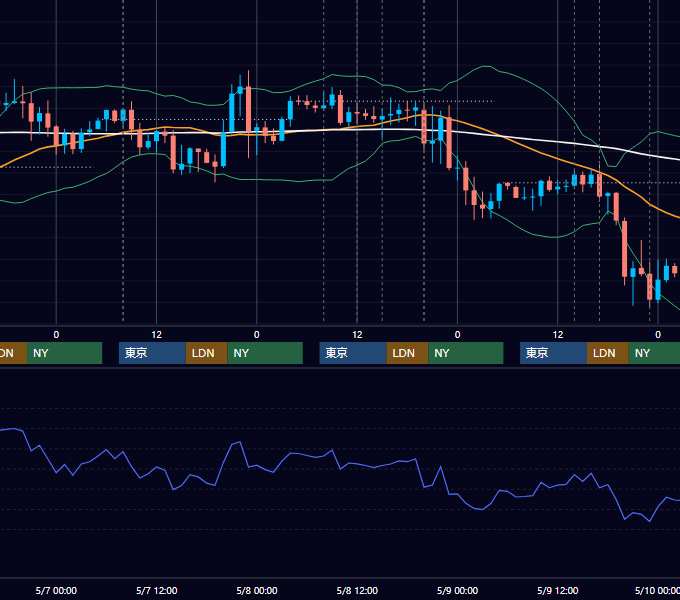The image size is (680, 600).
Task: Click the 東京 session block on 5/7
Action: click(x=152, y=353)
